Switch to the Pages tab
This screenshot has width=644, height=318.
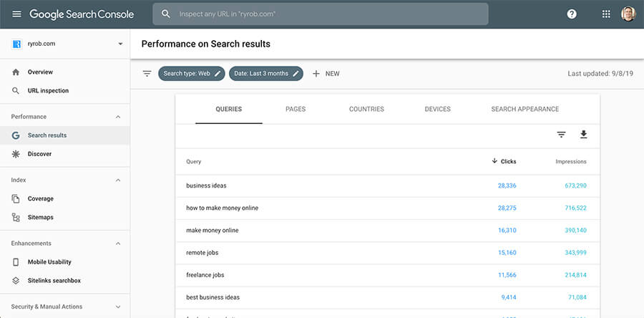(x=296, y=110)
